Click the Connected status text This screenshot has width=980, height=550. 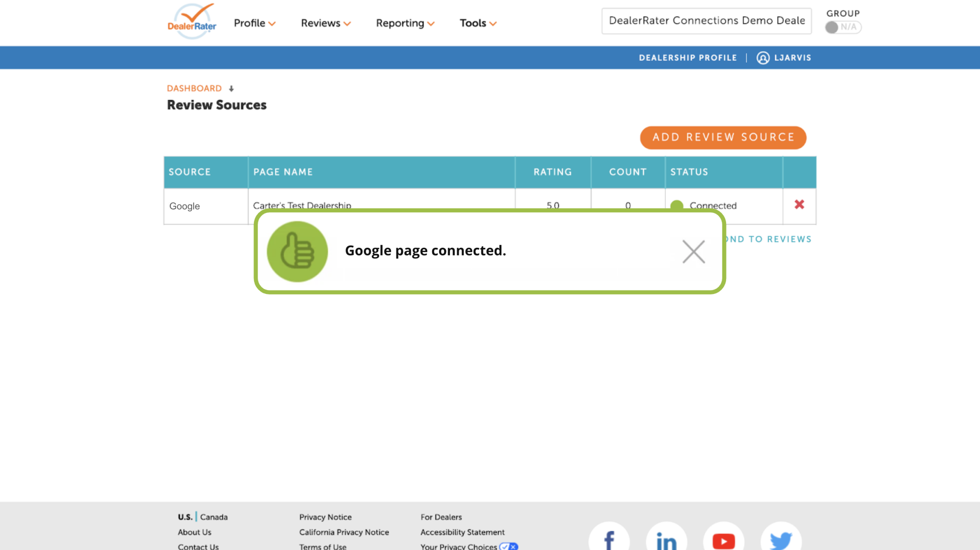coord(713,205)
